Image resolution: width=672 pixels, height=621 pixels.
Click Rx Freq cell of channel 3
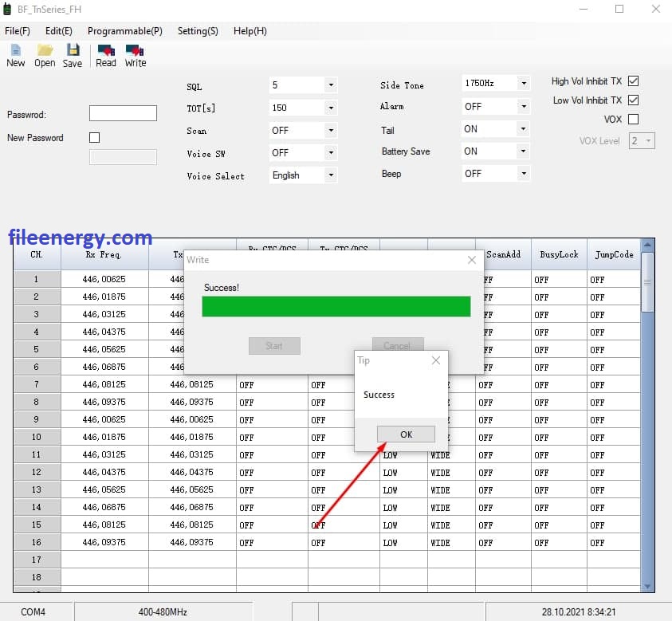(x=104, y=314)
